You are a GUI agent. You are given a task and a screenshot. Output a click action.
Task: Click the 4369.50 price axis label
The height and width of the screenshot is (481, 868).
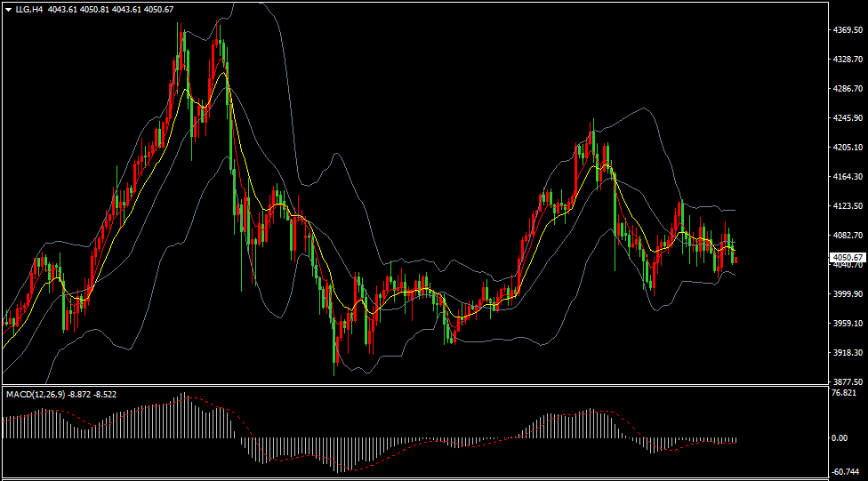(848, 30)
